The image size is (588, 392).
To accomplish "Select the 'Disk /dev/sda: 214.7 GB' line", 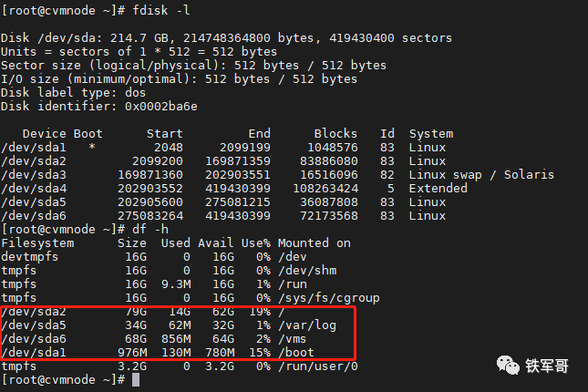I will (226, 38).
